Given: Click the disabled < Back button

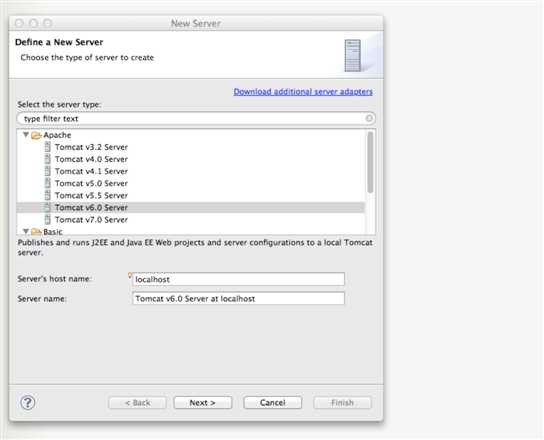Looking at the screenshot, I should point(137,403).
